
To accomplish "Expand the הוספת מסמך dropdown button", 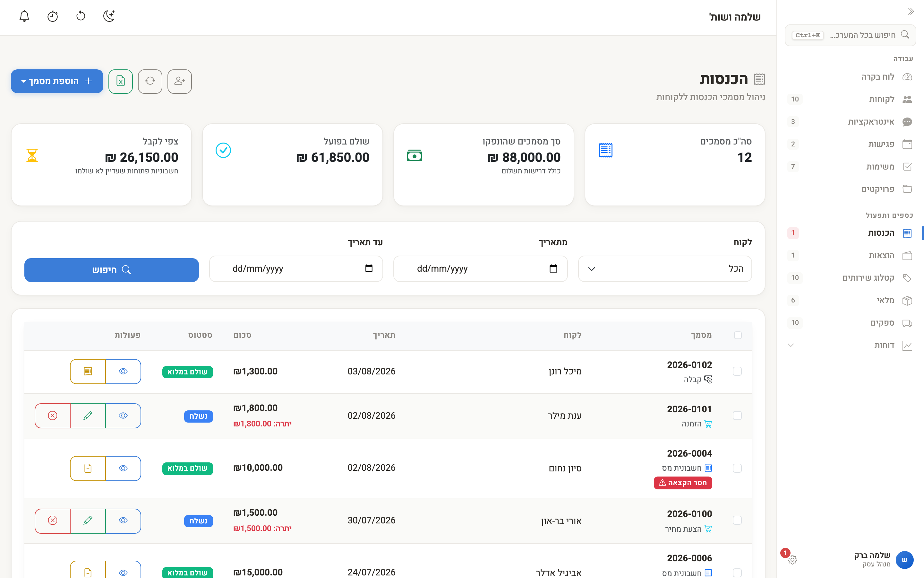I will [x=57, y=81].
